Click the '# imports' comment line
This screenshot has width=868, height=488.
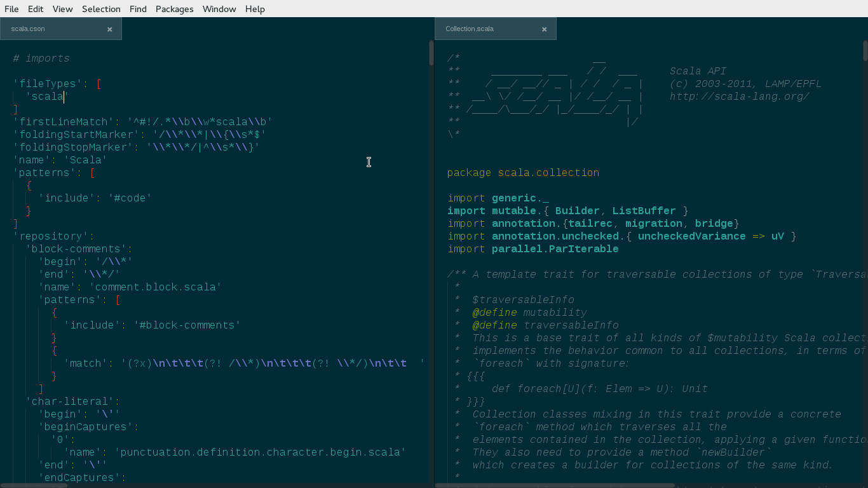point(41,58)
